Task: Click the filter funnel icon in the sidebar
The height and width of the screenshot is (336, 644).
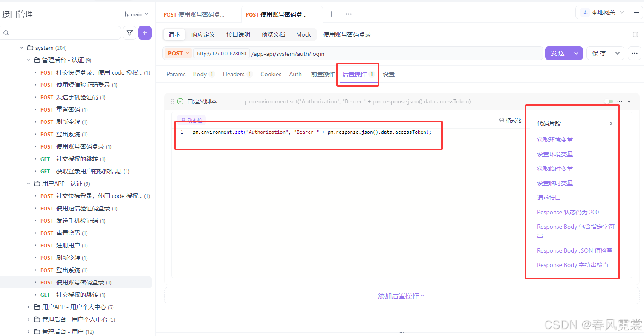Action: tap(130, 32)
